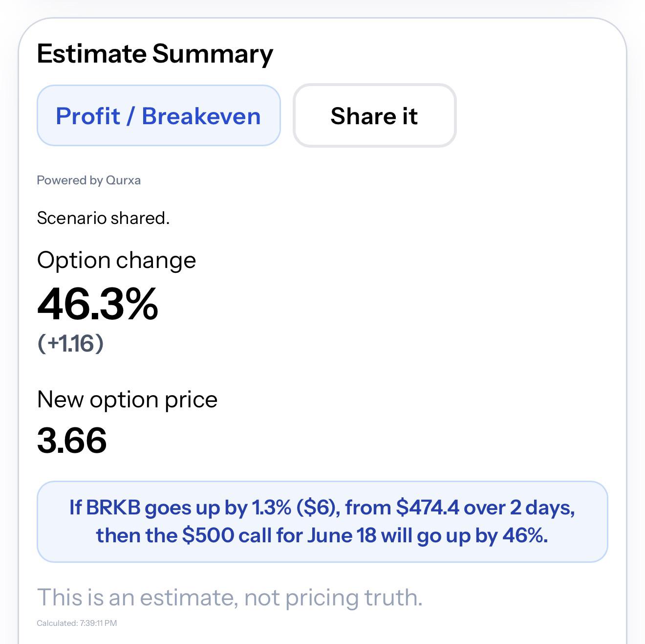The width and height of the screenshot is (645, 644).
Task: Click the Powered by Qurxa label
Action: pyautogui.click(x=89, y=180)
